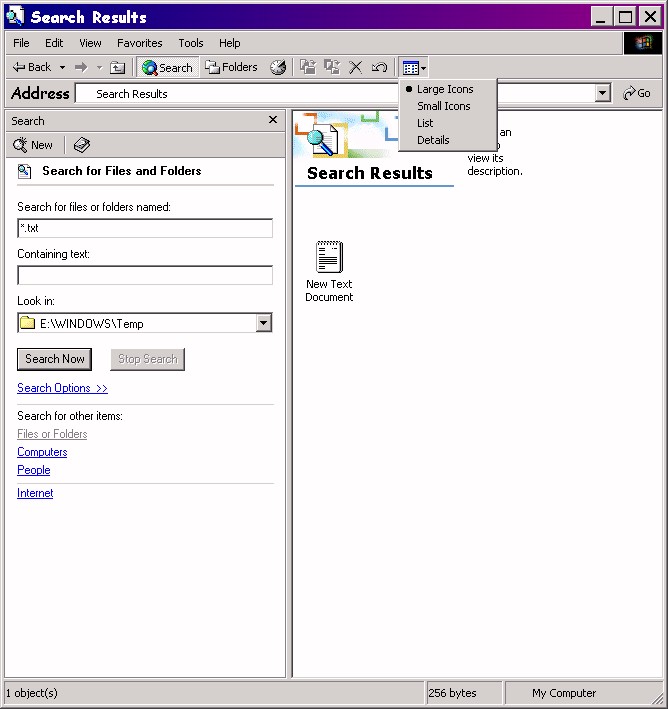The height and width of the screenshot is (709, 668).
Task: Click the Copy To toolbar icon
Action: 332,67
